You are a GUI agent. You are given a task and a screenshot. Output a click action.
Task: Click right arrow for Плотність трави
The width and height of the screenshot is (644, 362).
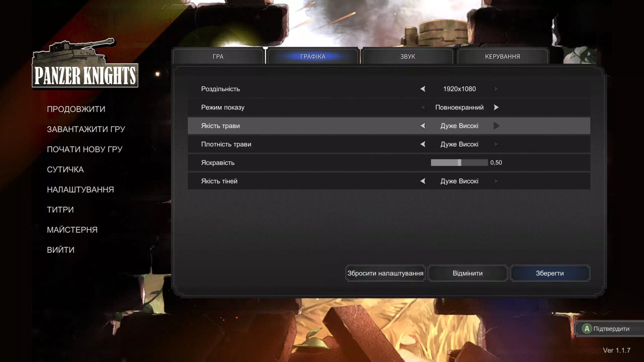point(496,144)
